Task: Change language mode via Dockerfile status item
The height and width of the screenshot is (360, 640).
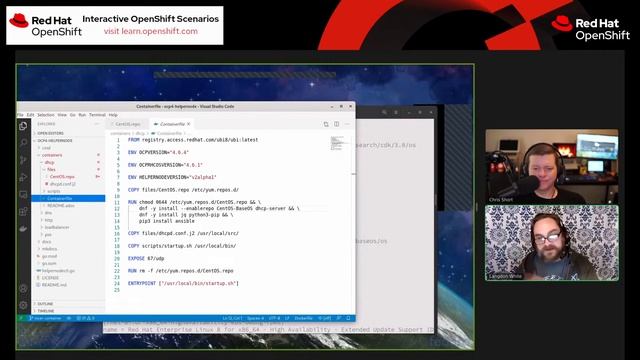Action: click(304, 318)
